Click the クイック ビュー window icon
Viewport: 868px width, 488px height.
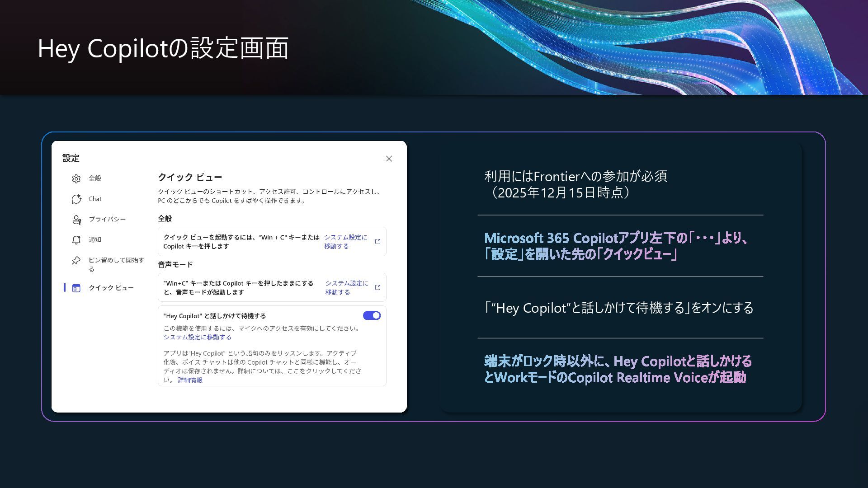tap(76, 288)
